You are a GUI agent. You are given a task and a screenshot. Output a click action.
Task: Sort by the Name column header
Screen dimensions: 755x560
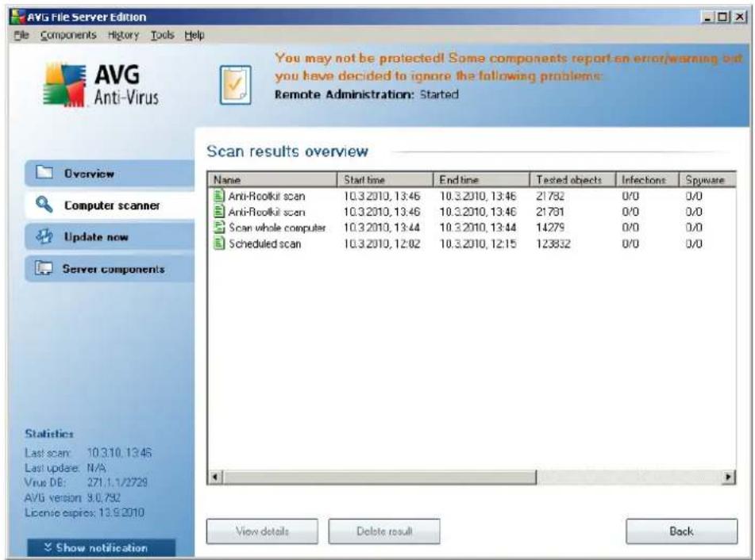(272, 179)
